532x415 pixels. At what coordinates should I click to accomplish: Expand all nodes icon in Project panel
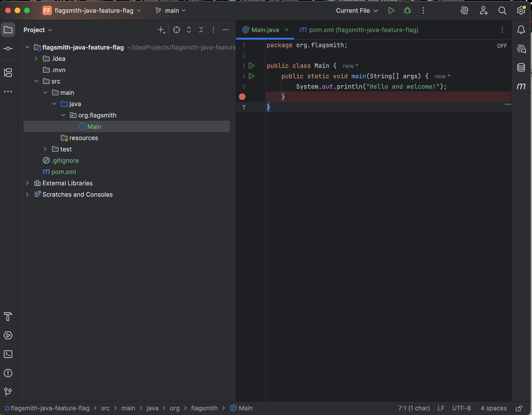point(189,30)
